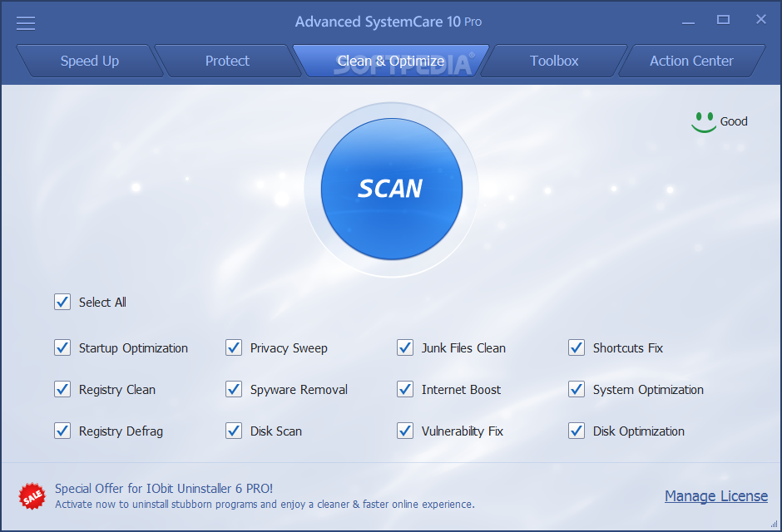This screenshot has height=532, width=782.
Task: Click the window resize grip corner
Action: 775,524
